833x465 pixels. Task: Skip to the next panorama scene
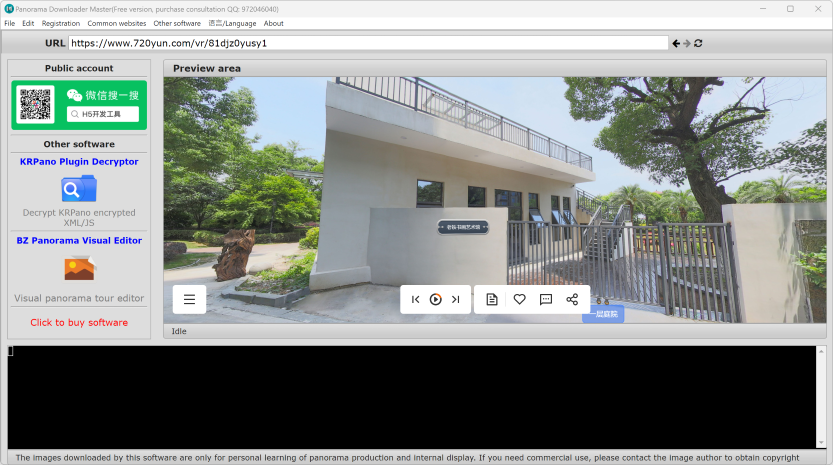[455, 299]
